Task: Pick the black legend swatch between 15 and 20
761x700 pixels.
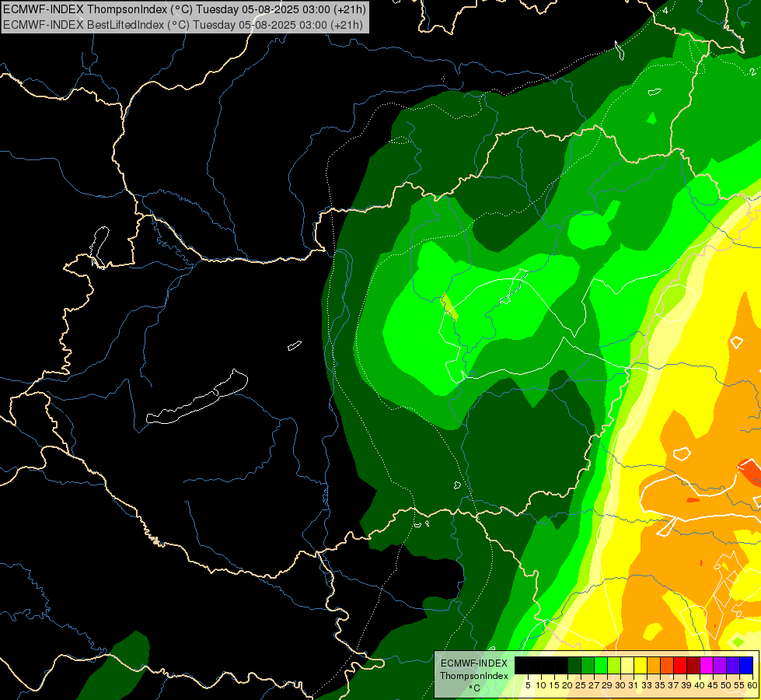Action: (561, 666)
